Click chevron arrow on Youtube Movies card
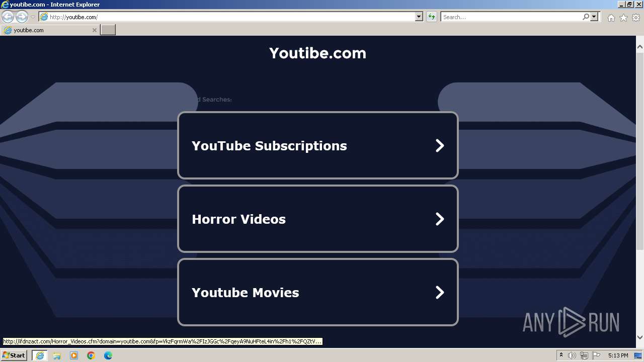This screenshot has height=362, width=644. click(x=440, y=292)
